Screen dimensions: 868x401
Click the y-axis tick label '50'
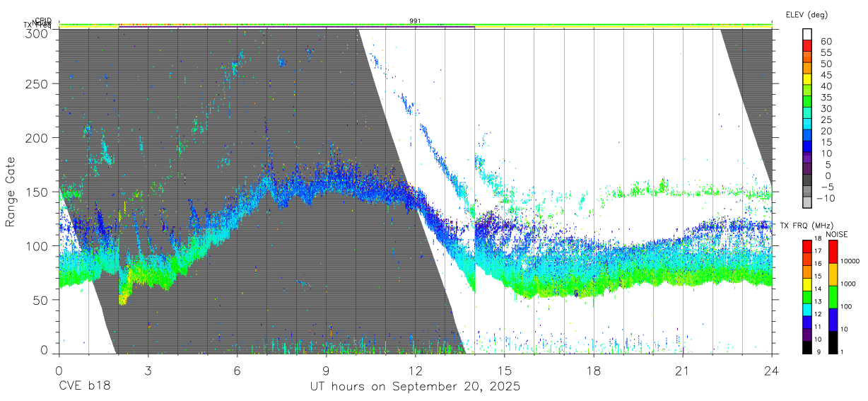pos(40,300)
